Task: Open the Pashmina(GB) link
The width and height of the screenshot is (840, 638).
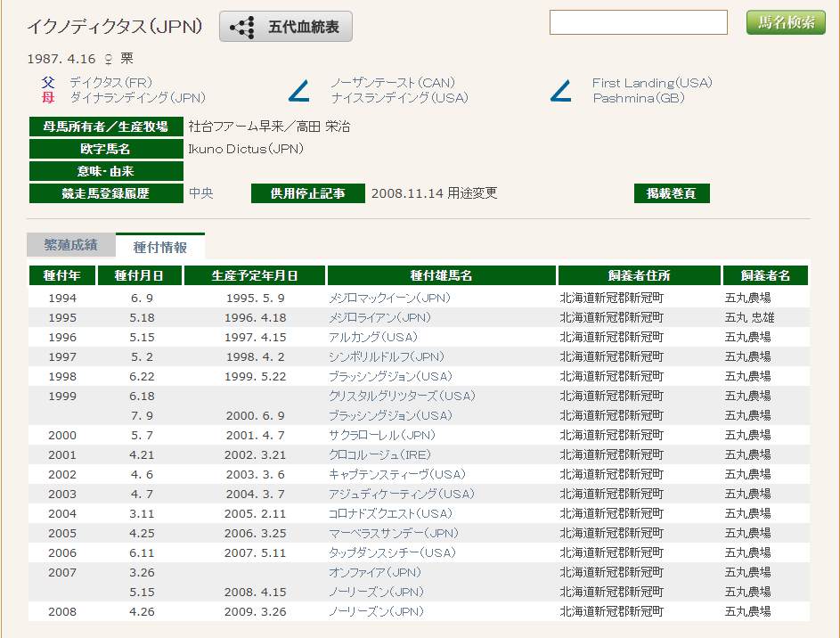Action: click(639, 98)
